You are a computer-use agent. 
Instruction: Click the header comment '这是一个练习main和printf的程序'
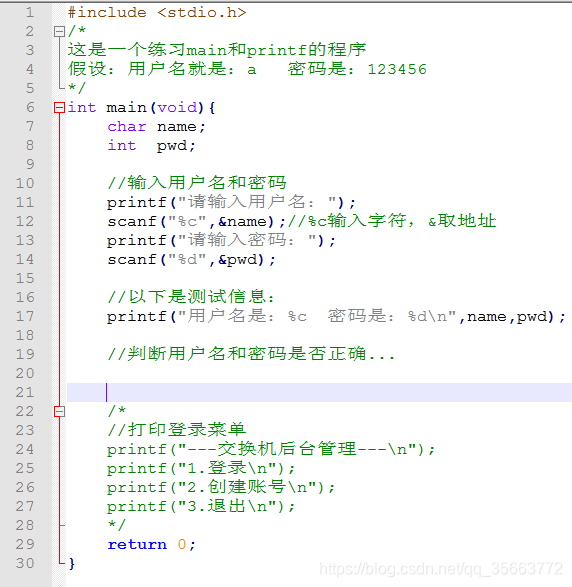coord(217,50)
